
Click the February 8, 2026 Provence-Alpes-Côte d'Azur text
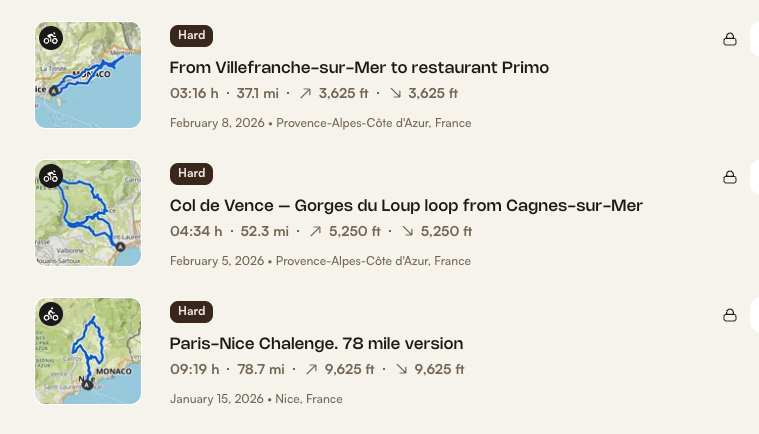[320, 123]
